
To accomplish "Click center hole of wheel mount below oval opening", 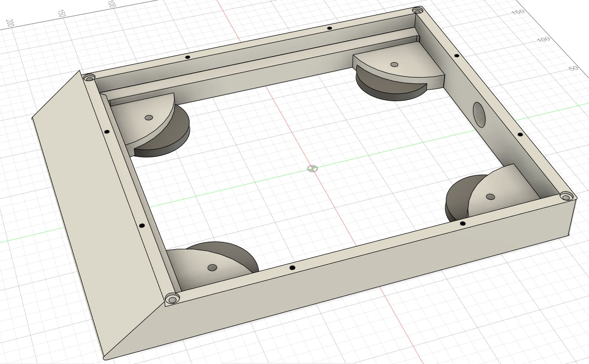I will click(x=490, y=196).
